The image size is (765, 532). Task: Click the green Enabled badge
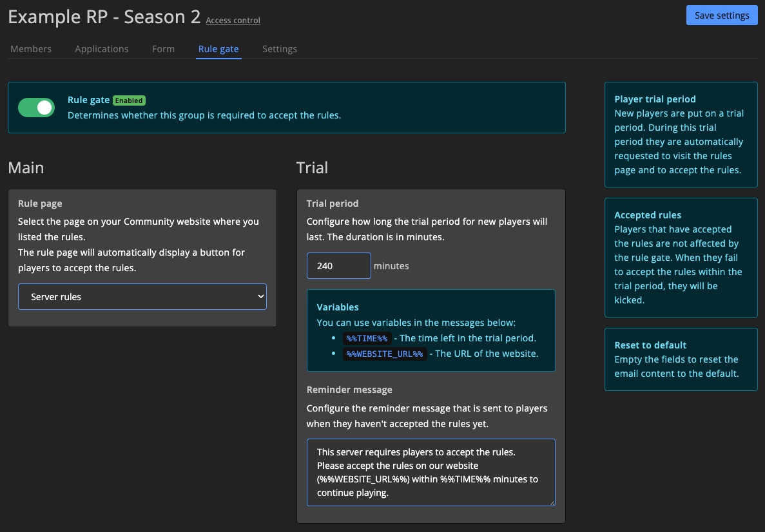click(x=130, y=100)
